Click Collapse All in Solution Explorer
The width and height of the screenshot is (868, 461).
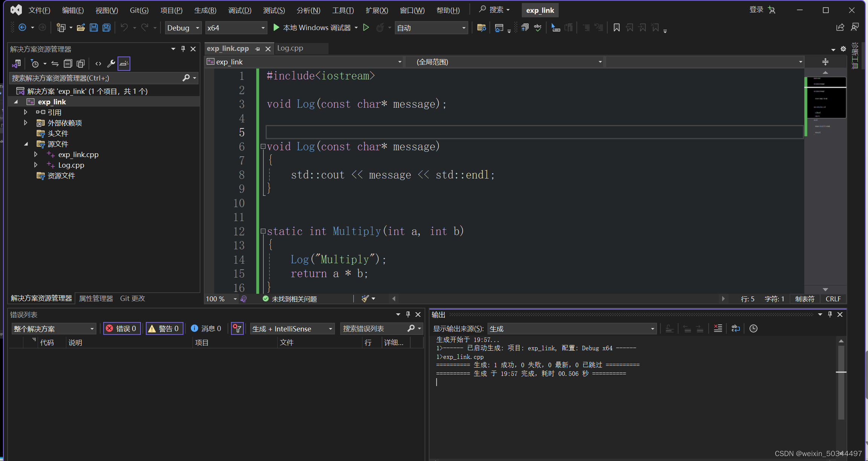[68, 64]
